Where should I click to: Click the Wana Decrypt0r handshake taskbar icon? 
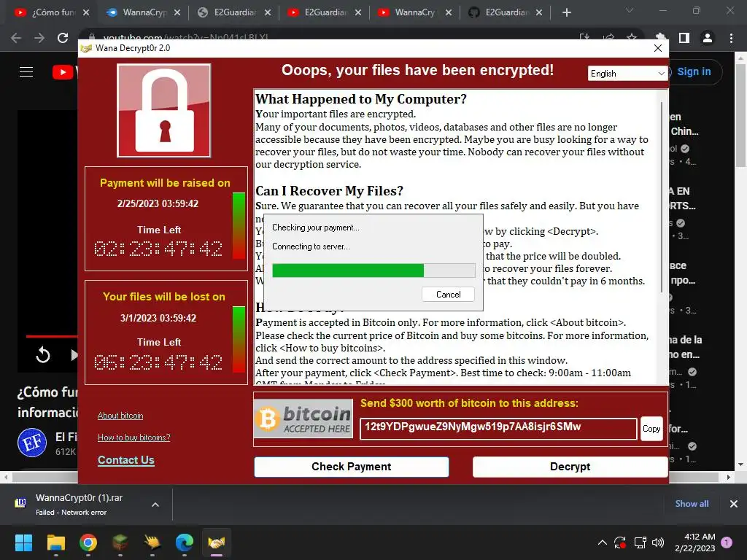216,542
